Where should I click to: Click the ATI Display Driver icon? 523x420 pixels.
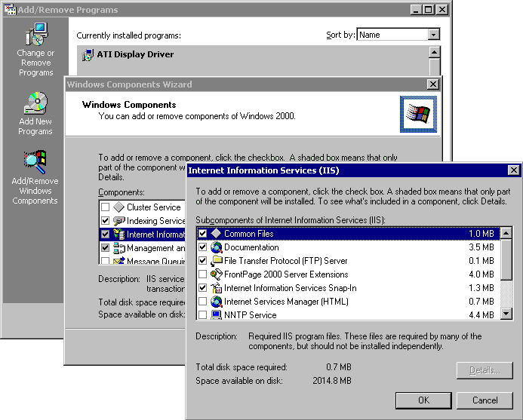pyautogui.click(x=88, y=54)
